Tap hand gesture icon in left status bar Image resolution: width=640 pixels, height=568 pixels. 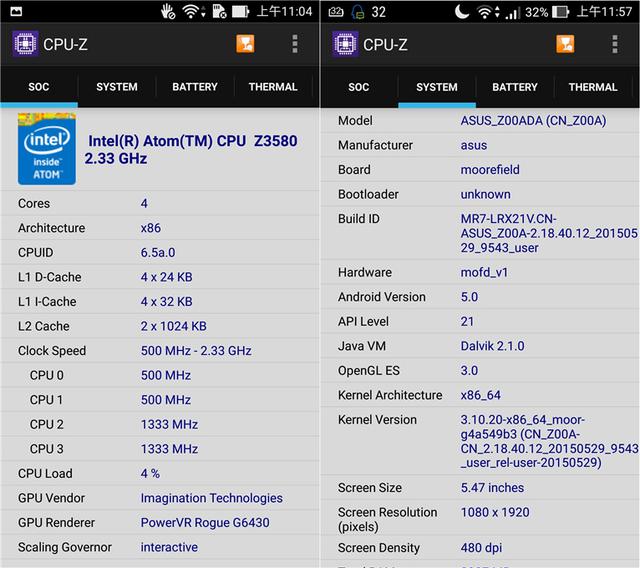[x=168, y=11]
